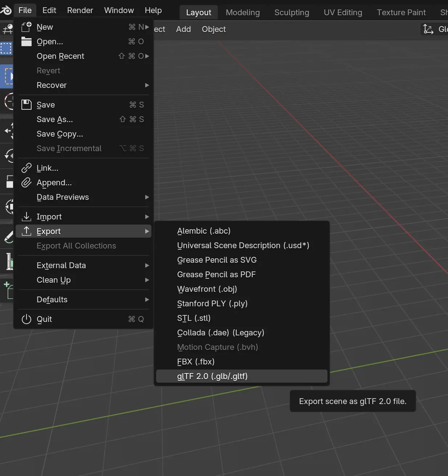Expand the Export submenu arrow
This screenshot has width=448, height=476.
coord(147,231)
